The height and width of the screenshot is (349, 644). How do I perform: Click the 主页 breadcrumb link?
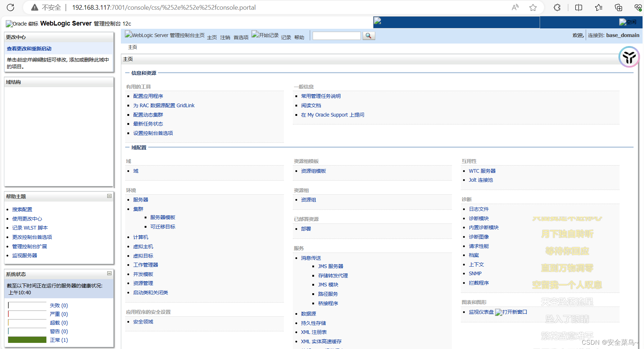click(132, 47)
